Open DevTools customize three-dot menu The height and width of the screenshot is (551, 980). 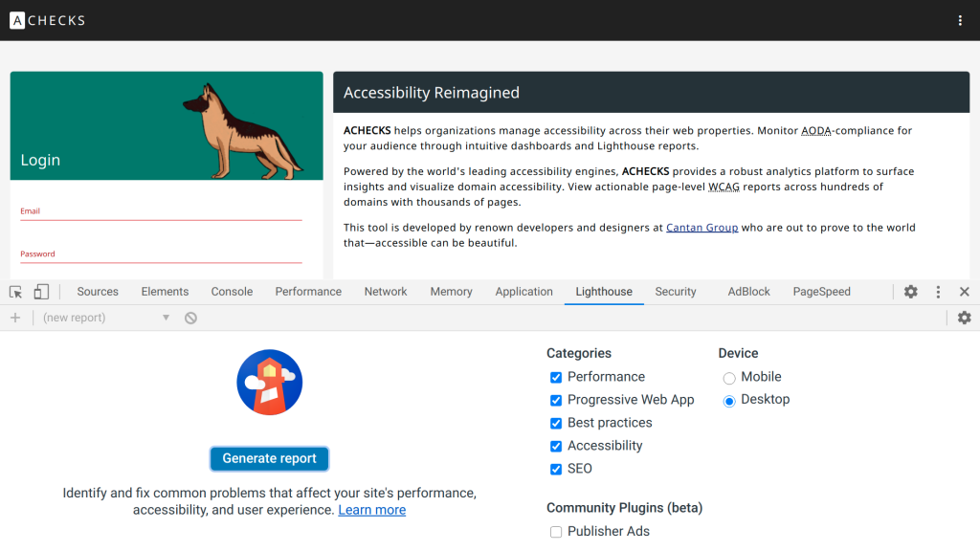938,292
